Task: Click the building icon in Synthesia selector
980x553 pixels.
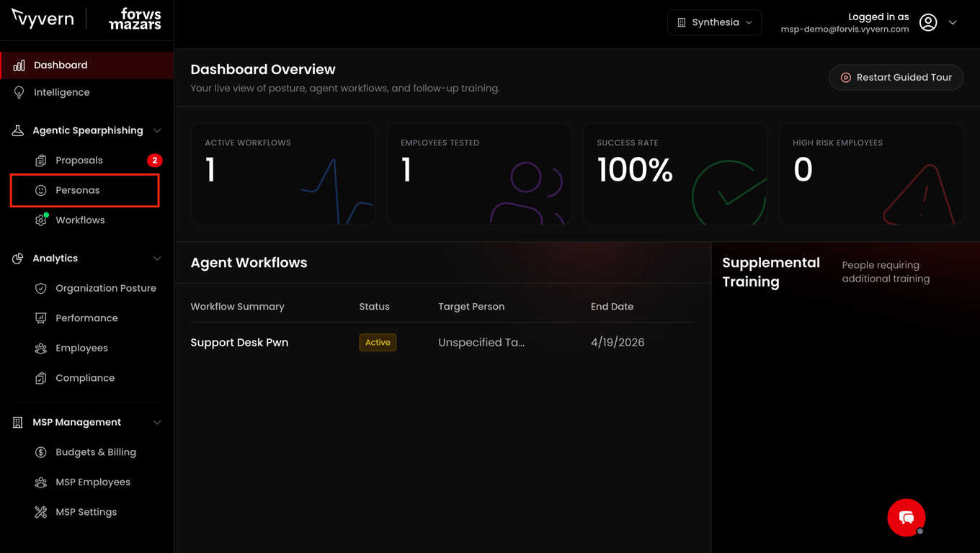Action: 682,22
